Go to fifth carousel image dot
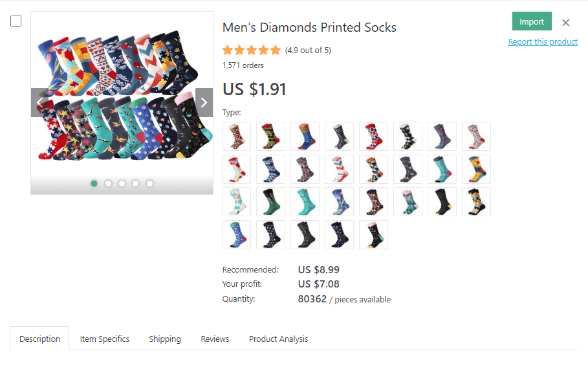Screen dimensions: 588x371 149,183
